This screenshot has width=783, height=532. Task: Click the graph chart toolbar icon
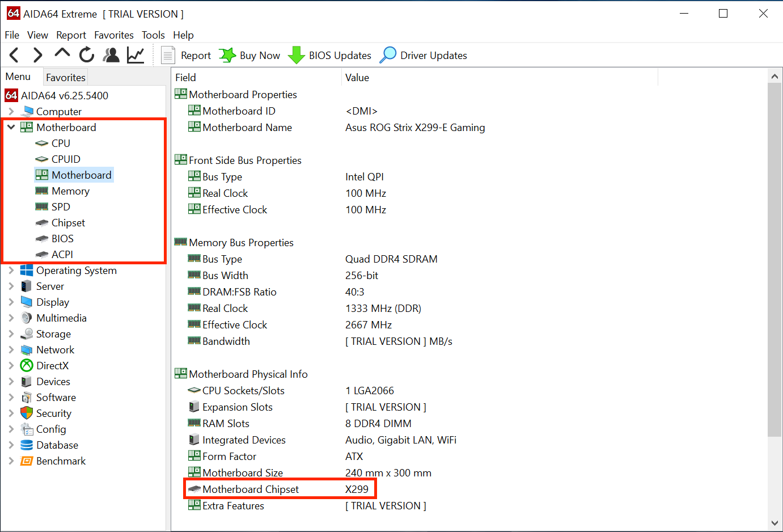click(136, 55)
